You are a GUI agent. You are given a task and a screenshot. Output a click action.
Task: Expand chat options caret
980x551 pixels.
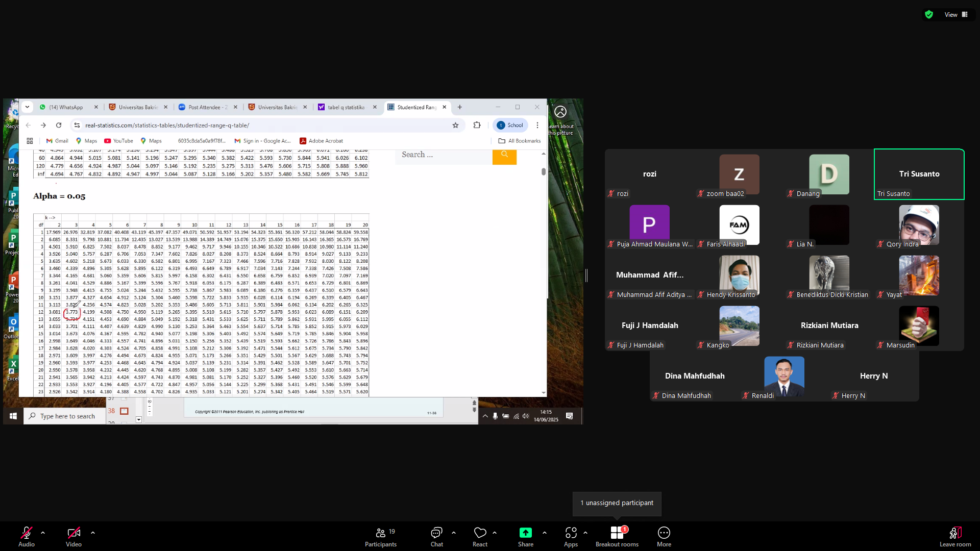tap(454, 533)
